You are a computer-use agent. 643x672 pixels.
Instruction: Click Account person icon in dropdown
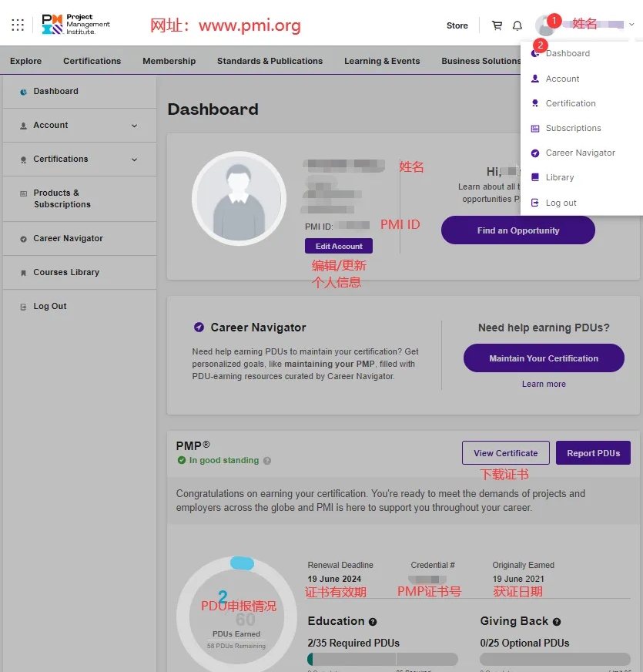click(535, 79)
